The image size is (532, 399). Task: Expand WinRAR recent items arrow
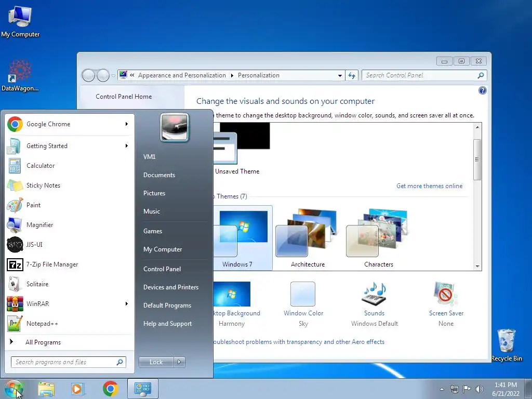[127, 303]
